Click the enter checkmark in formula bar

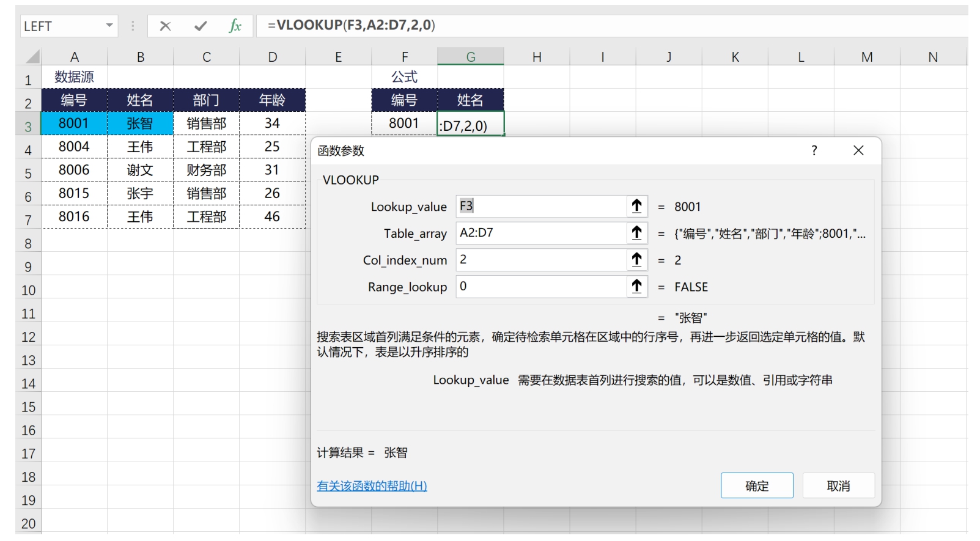coord(200,26)
